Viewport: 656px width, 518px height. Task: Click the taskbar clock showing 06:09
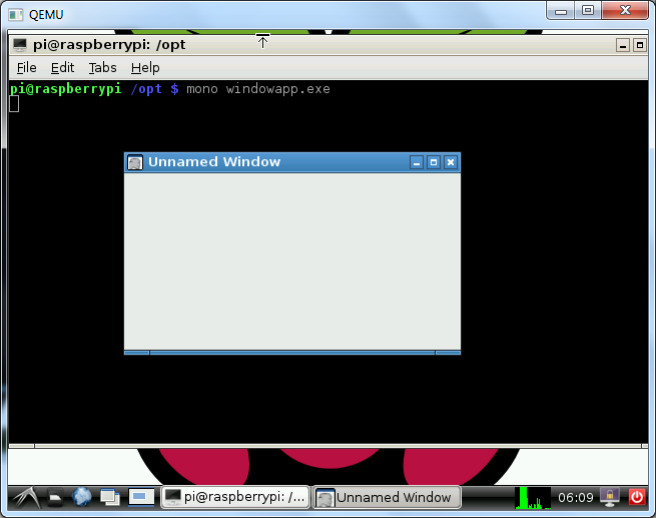[x=576, y=497]
